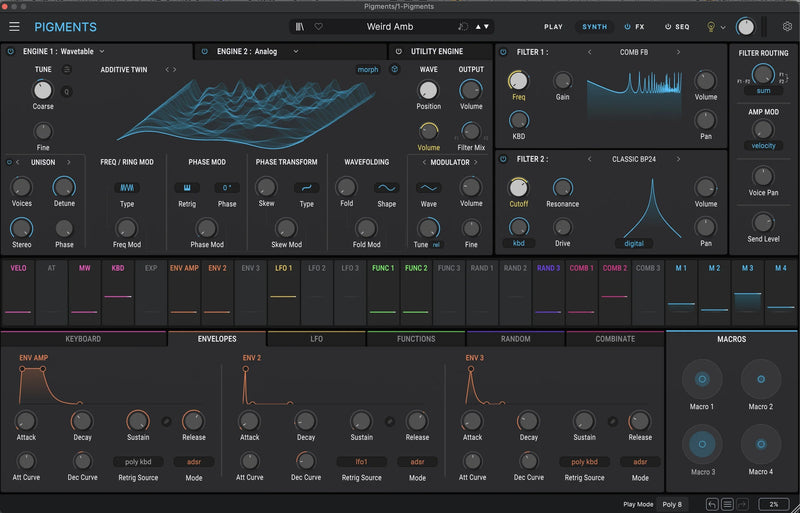Click the undo arrow in bottom bar
This screenshot has height=513, width=800.
pyautogui.click(x=712, y=504)
